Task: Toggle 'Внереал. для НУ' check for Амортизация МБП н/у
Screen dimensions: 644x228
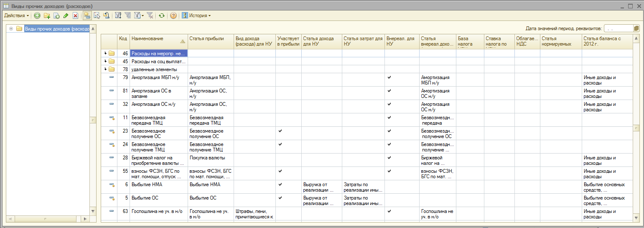Action: pos(389,77)
